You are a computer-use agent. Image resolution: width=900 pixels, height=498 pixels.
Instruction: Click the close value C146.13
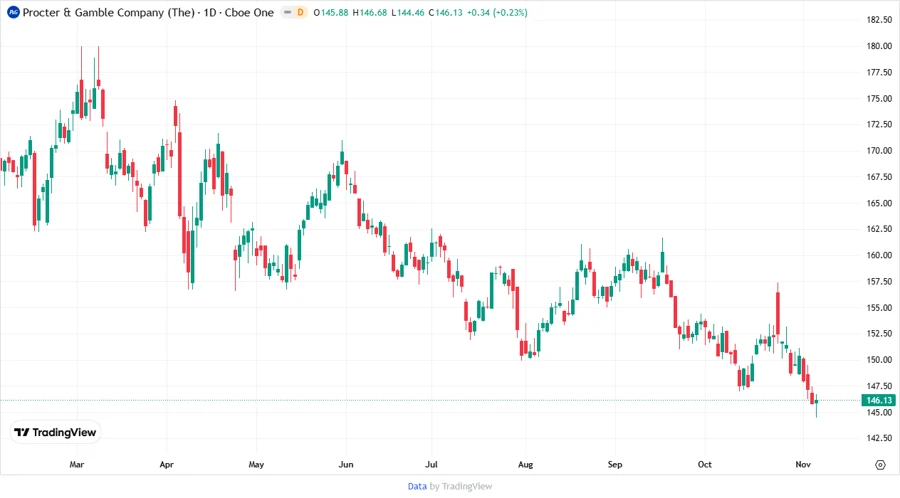(x=445, y=12)
